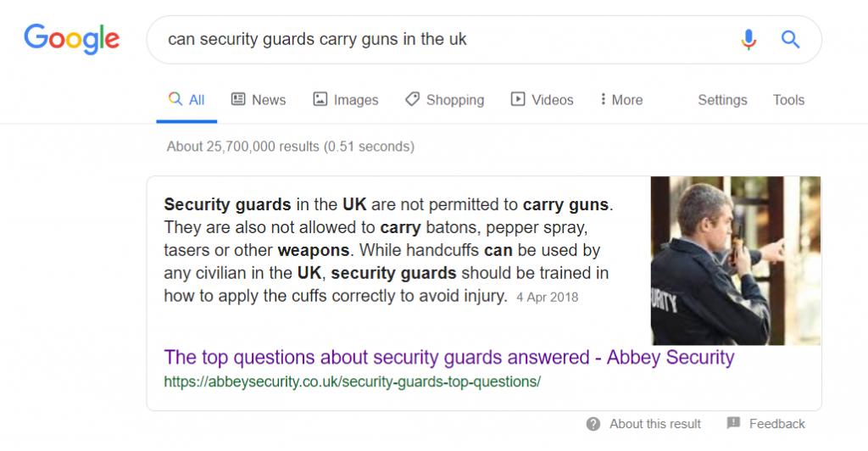Switch to the All results tab
This screenshot has height=451, width=868.
tap(187, 100)
